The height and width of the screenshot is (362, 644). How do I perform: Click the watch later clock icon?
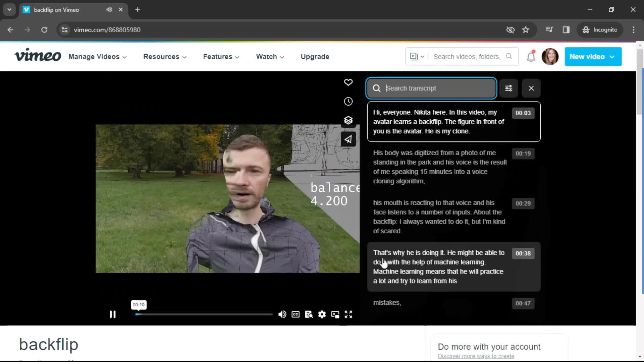348,101
